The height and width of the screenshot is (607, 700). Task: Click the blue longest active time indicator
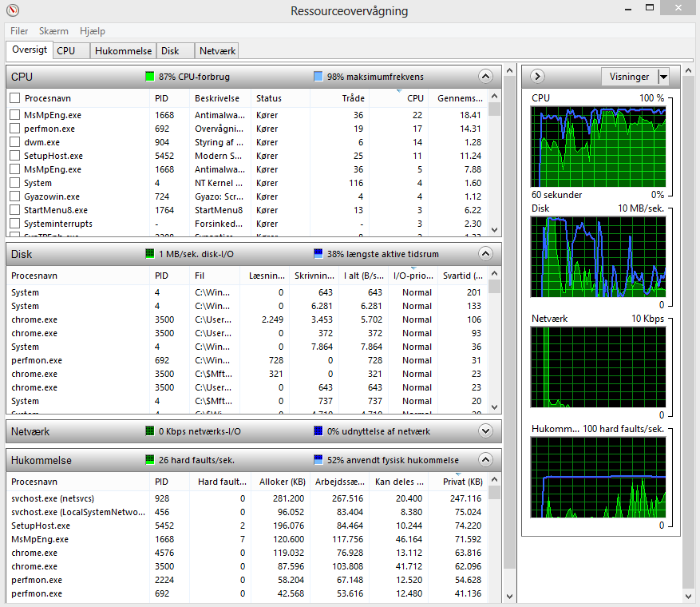318,254
